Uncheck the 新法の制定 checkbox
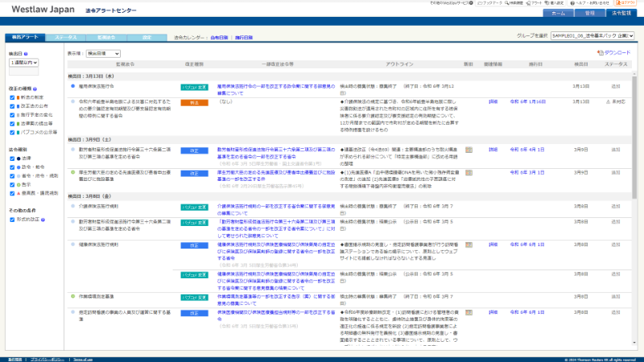Screen dimensions: 644x362 pyautogui.click(x=12, y=97)
